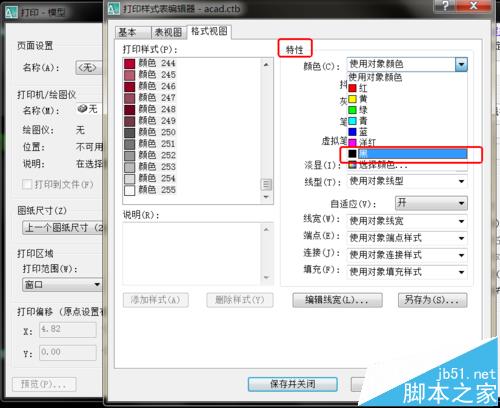Choose yellow (黄) in the color list
500x408 pixels.
click(x=407, y=99)
